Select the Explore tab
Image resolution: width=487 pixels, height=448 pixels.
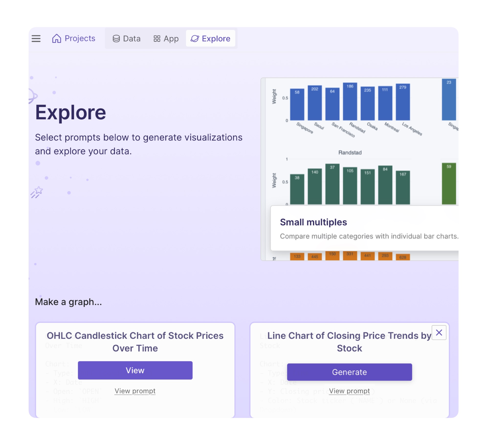(x=216, y=39)
